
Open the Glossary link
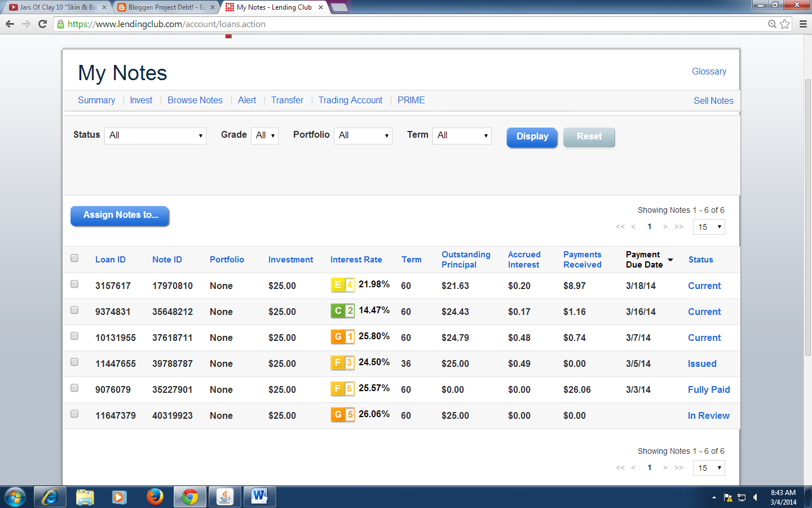coord(709,71)
